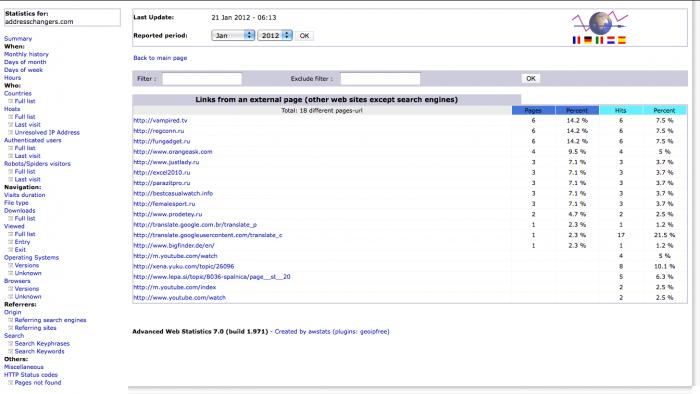This screenshot has width=700, height=394.
Task: Open Robots/Spiders visitors report
Action: pyautogui.click(x=37, y=164)
